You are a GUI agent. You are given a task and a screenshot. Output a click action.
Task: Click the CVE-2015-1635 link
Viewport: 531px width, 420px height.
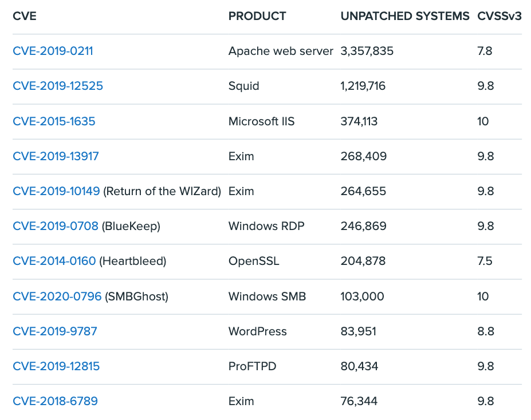point(54,121)
